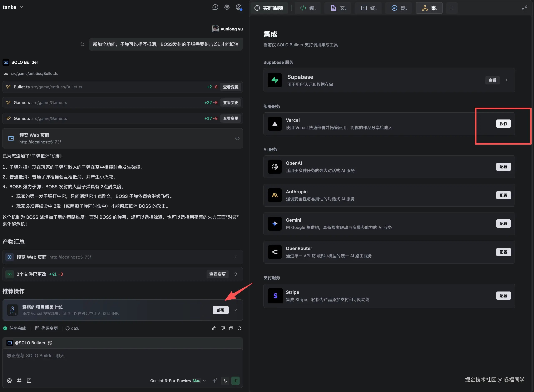Click the attach image icon in input
534x392 pixels.
coord(29,381)
